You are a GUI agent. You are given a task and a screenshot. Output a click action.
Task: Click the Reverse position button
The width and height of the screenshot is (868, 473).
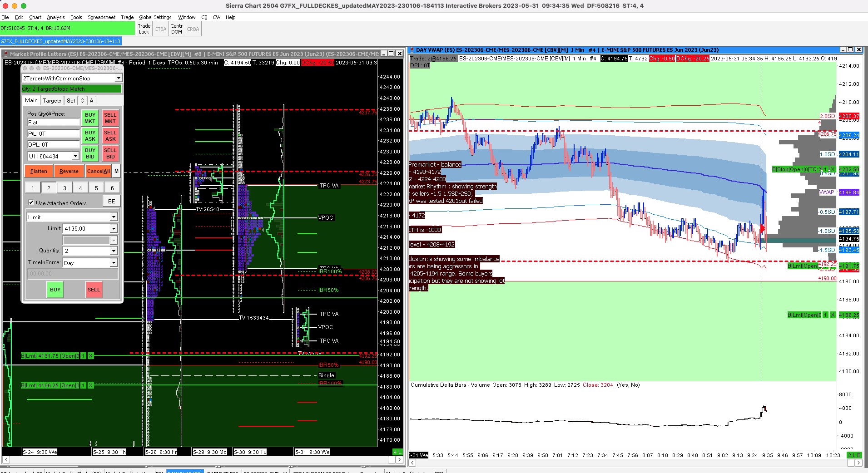tap(69, 171)
